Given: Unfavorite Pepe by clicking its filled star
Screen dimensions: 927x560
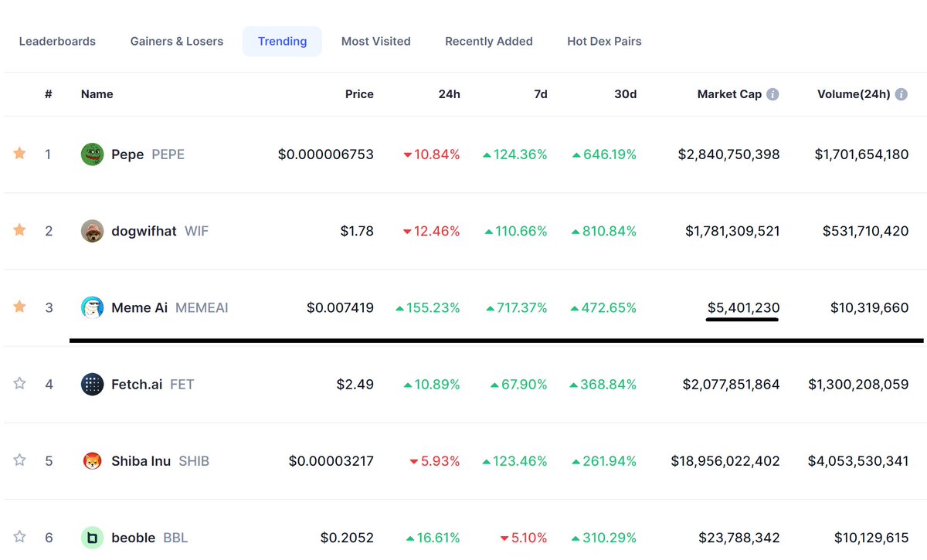Looking at the screenshot, I should (19, 154).
